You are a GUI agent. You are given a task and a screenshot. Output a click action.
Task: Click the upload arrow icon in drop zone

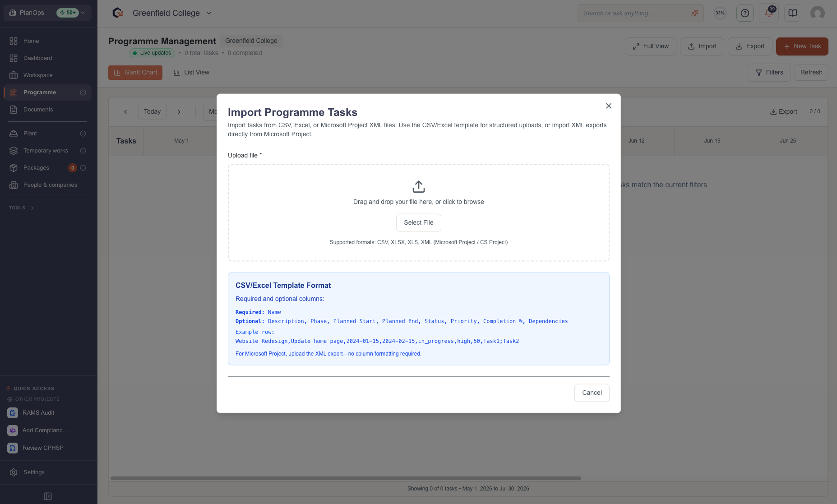[x=418, y=186]
